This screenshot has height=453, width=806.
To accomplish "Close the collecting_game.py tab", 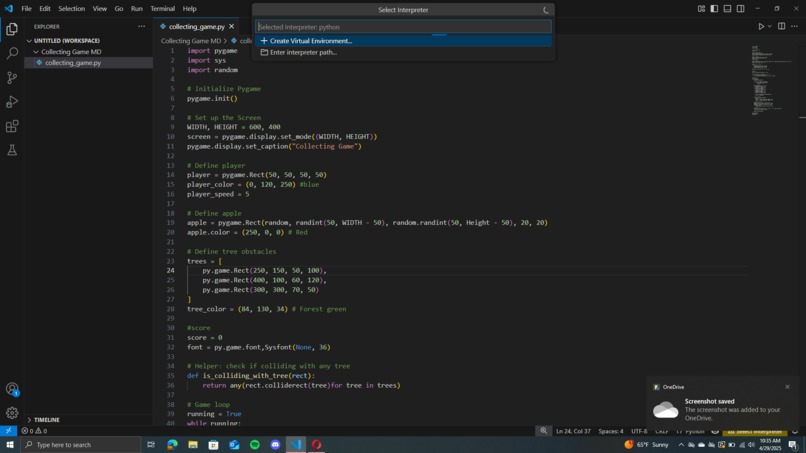I will pos(231,26).
